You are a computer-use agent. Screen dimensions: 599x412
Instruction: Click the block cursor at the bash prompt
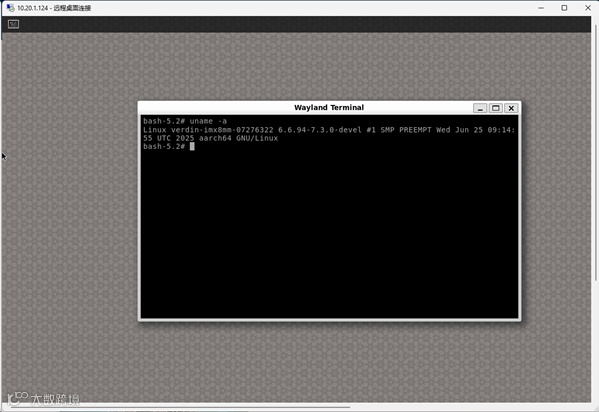192,146
